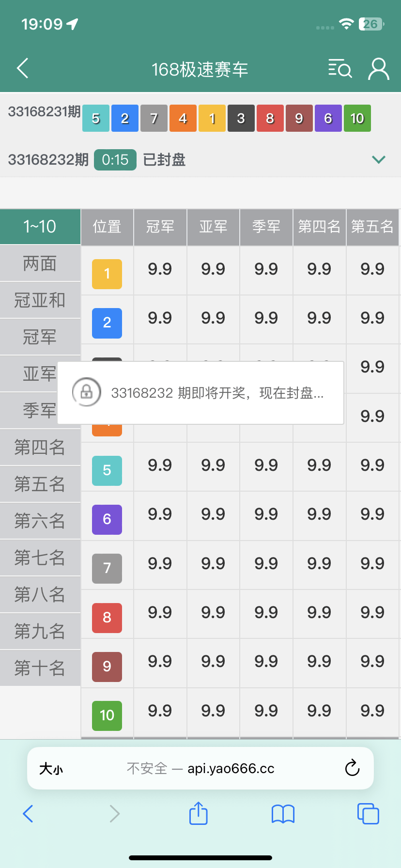Tap the Safari back navigation arrow

[x=28, y=814]
